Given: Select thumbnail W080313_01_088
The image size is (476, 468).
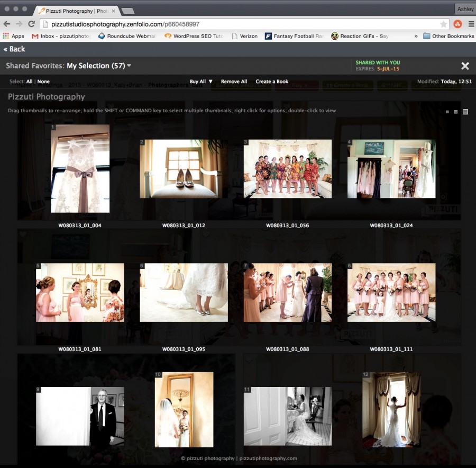Looking at the screenshot, I should coord(288,292).
